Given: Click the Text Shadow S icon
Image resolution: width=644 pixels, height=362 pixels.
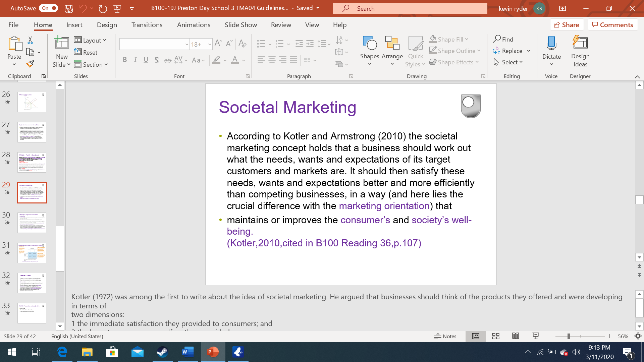Looking at the screenshot, I should [x=156, y=60].
